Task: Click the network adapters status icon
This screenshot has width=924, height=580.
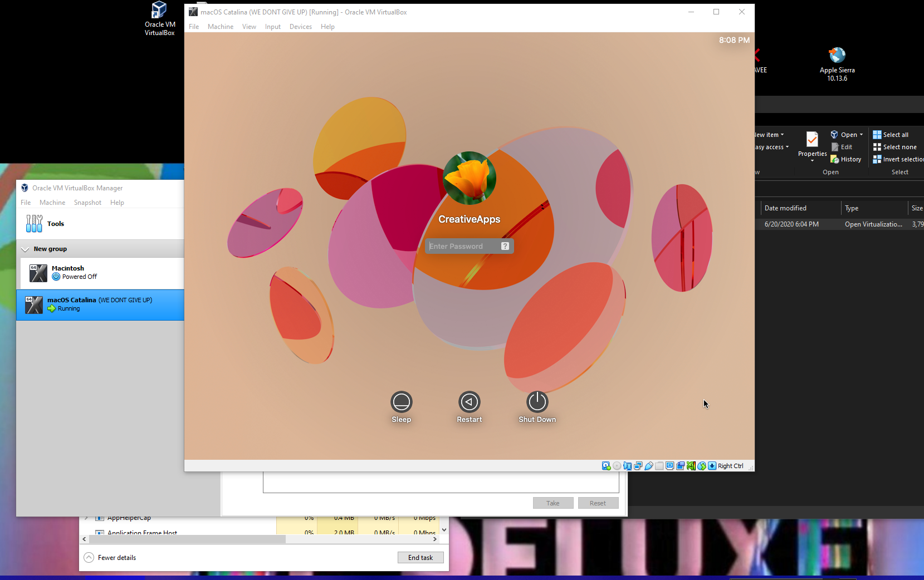Action: (x=638, y=466)
